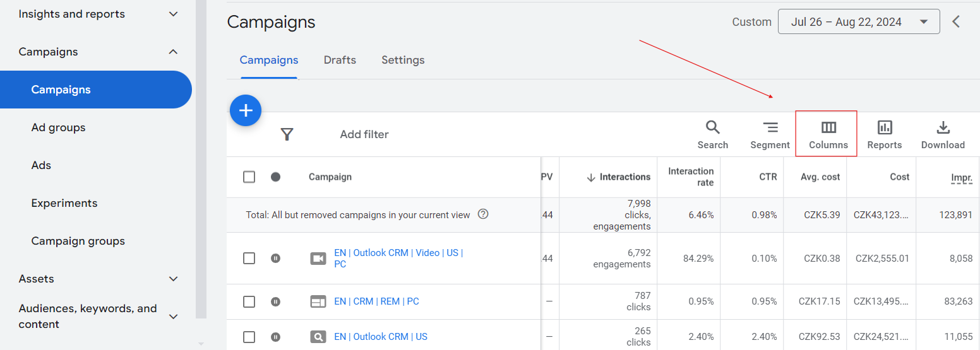Click the 787 clicks cell
The width and height of the screenshot is (980, 350).
coord(638,301)
